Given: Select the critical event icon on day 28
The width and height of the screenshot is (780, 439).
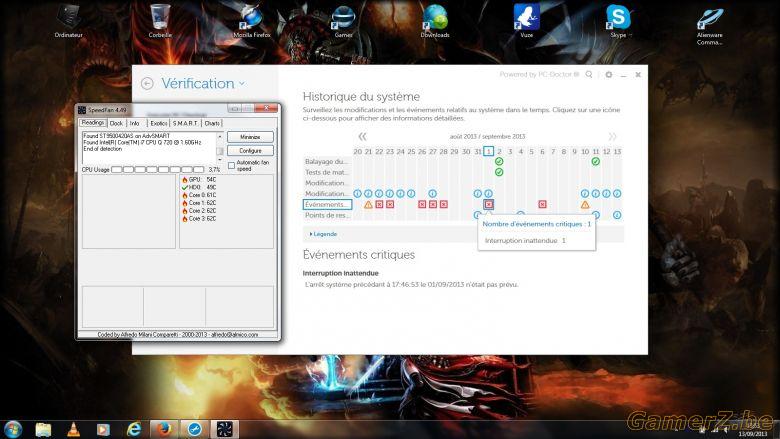Looking at the screenshot, I should [444, 204].
